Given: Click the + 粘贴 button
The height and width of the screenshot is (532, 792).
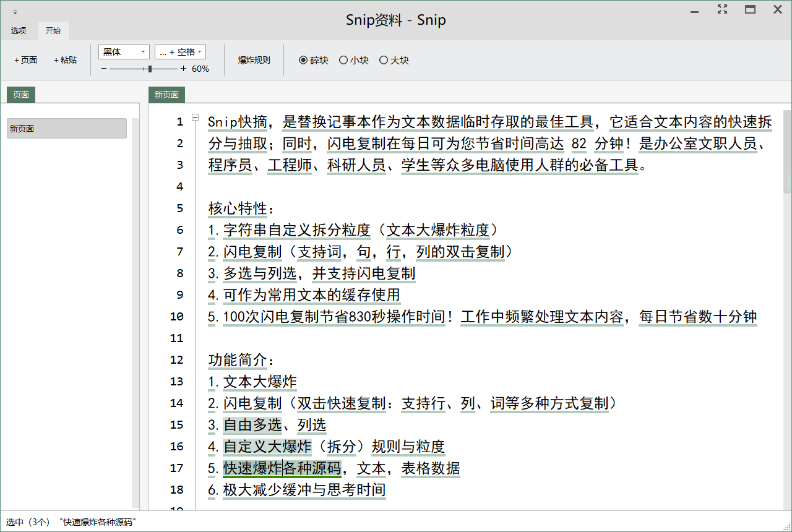Looking at the screenshot, I should [x=66, y=60].
